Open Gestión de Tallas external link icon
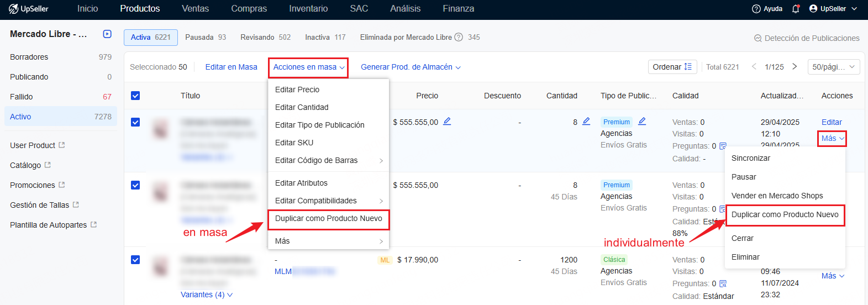 pos(76,204)
